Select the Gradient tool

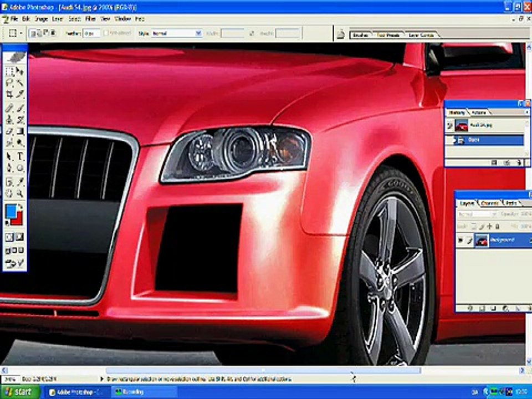click(x=20, y=131)
